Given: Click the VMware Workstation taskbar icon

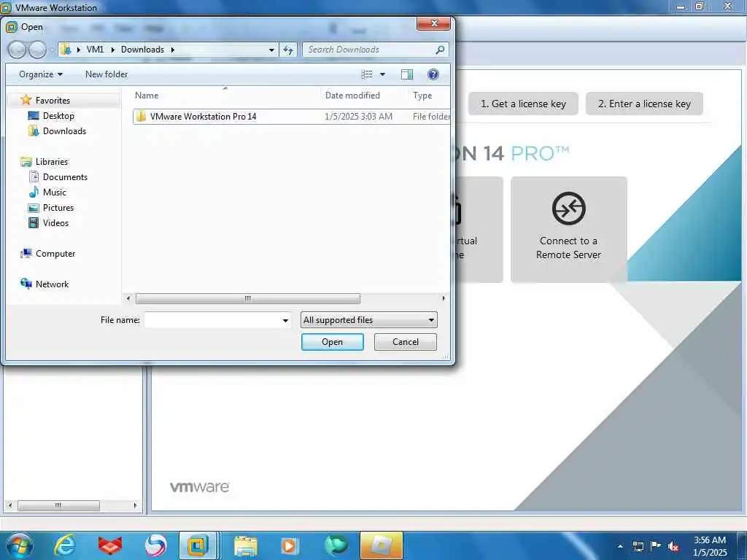Looking at the screenshot, I should 198,545.
